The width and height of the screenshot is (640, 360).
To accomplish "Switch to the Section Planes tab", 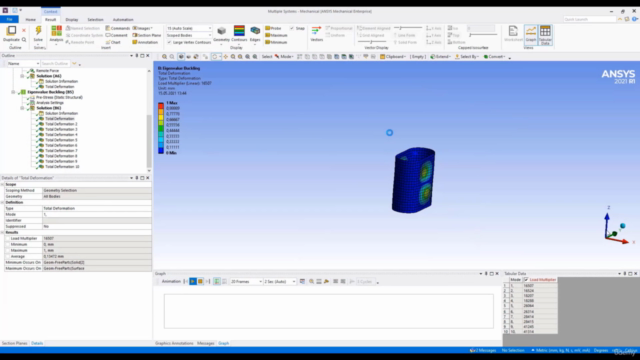I will 14,343.
